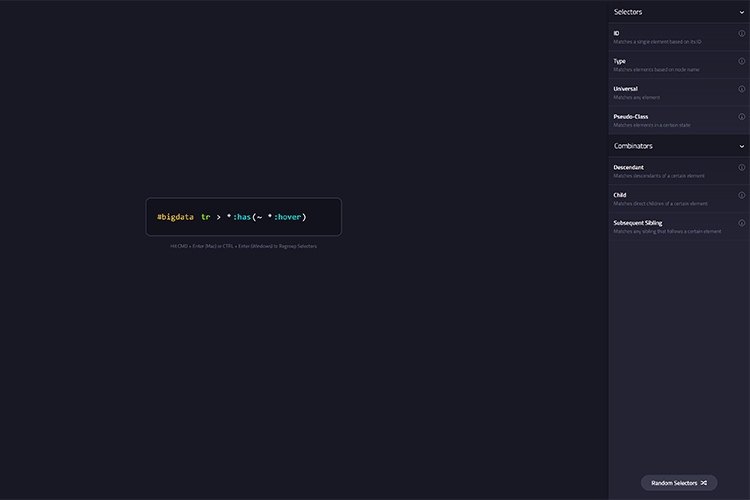
Task: Click the #bigdata token in the selector
Action: tap(175, 217)
